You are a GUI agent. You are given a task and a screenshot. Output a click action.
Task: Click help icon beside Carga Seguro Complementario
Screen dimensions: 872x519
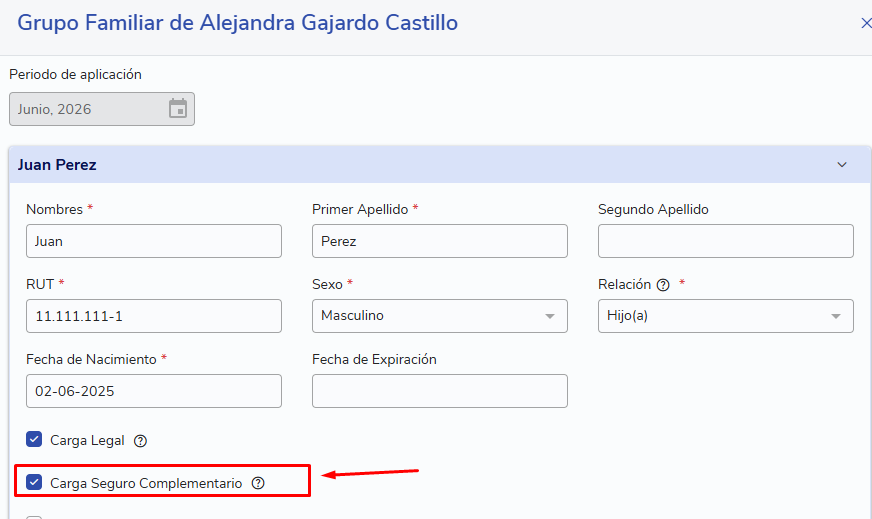click(x=258, y=483)
